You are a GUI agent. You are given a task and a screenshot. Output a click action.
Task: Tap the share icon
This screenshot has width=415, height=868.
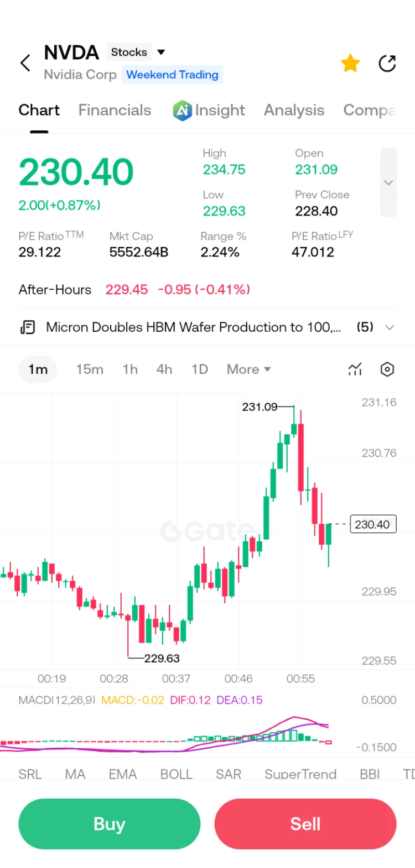(x=387, y=63)
